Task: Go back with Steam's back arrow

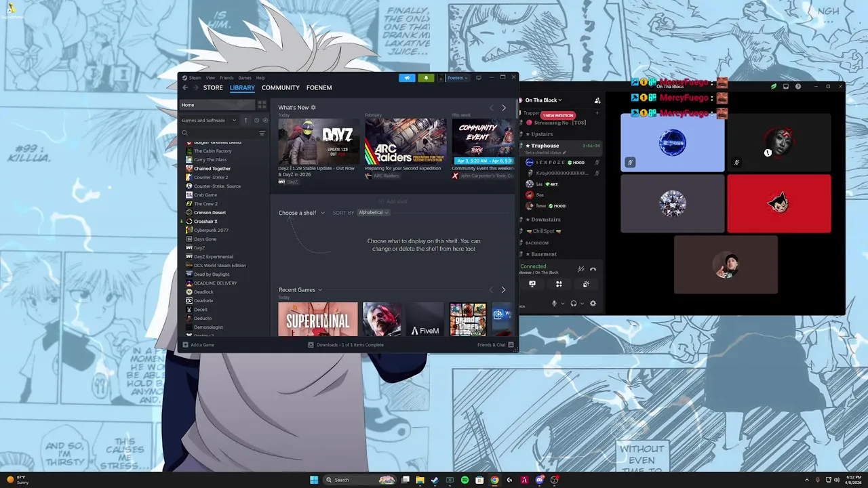Action: pos(185,87)
